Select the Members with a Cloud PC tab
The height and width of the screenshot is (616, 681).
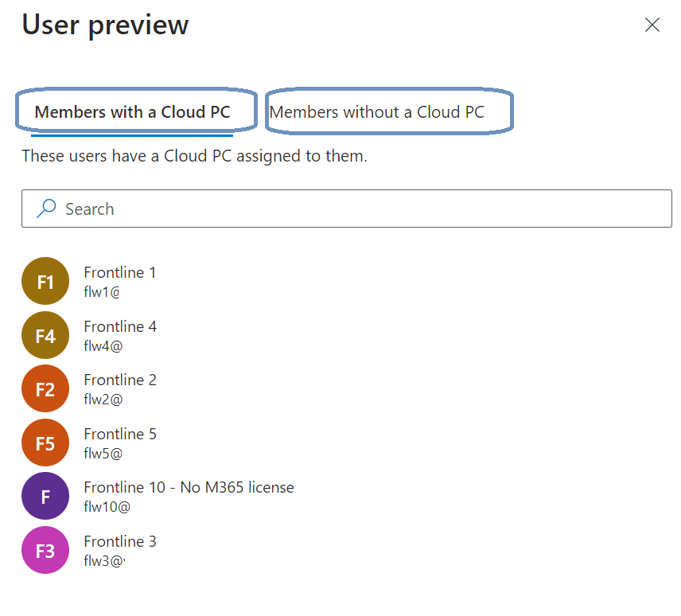coord(132,112)
